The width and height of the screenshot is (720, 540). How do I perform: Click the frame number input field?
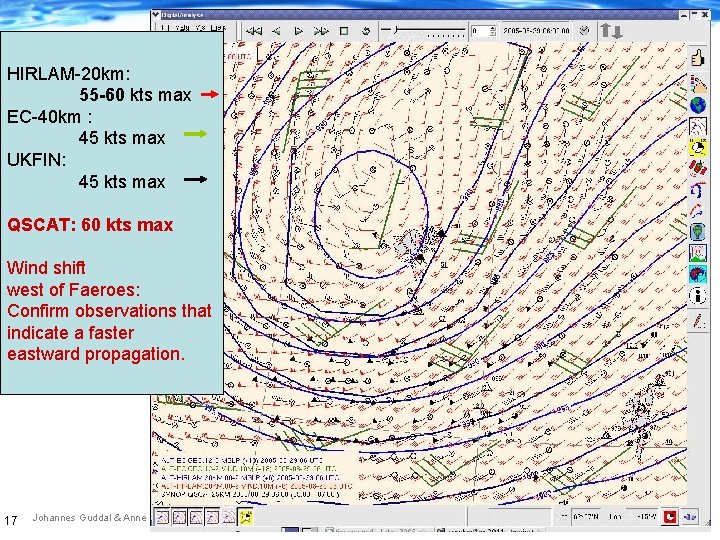click(479, 31)
